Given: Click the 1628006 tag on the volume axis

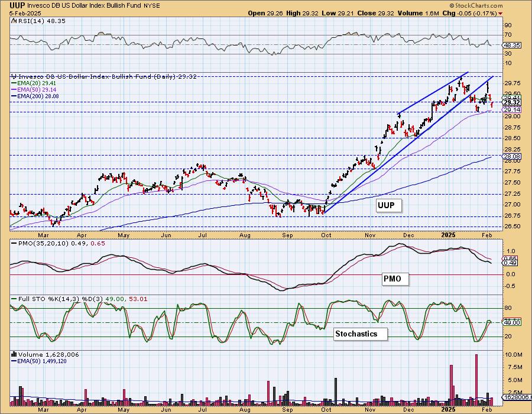Looking at the screenshot, I should (517, 397).
